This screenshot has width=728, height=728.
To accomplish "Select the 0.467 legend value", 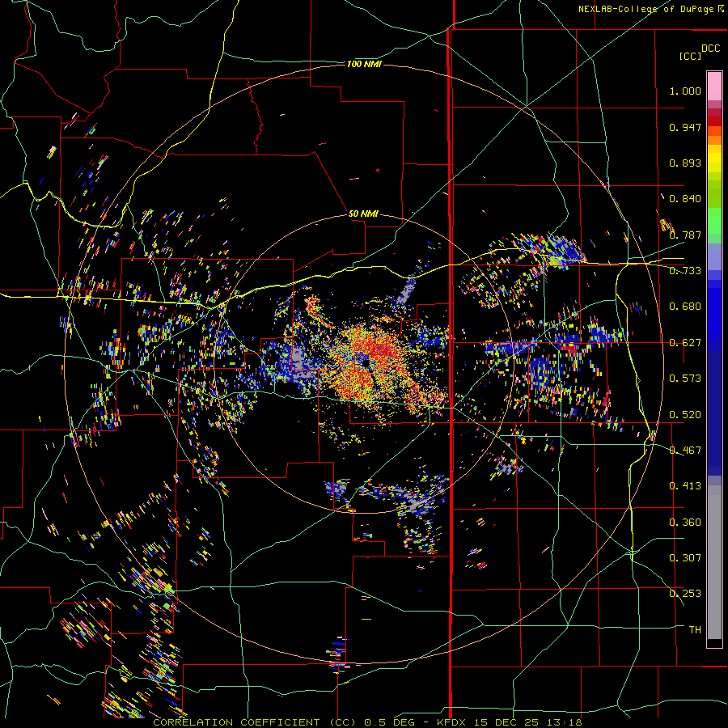I will coord(685,451).
